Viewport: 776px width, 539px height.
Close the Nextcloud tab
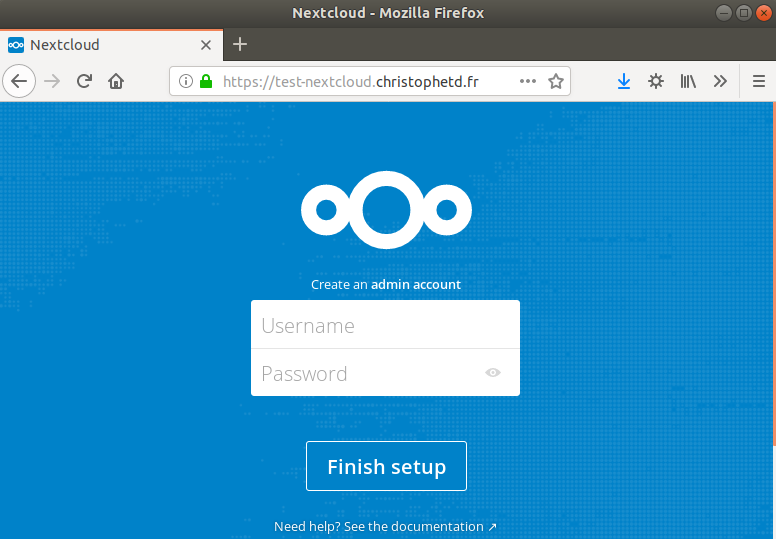coord(206,45)
